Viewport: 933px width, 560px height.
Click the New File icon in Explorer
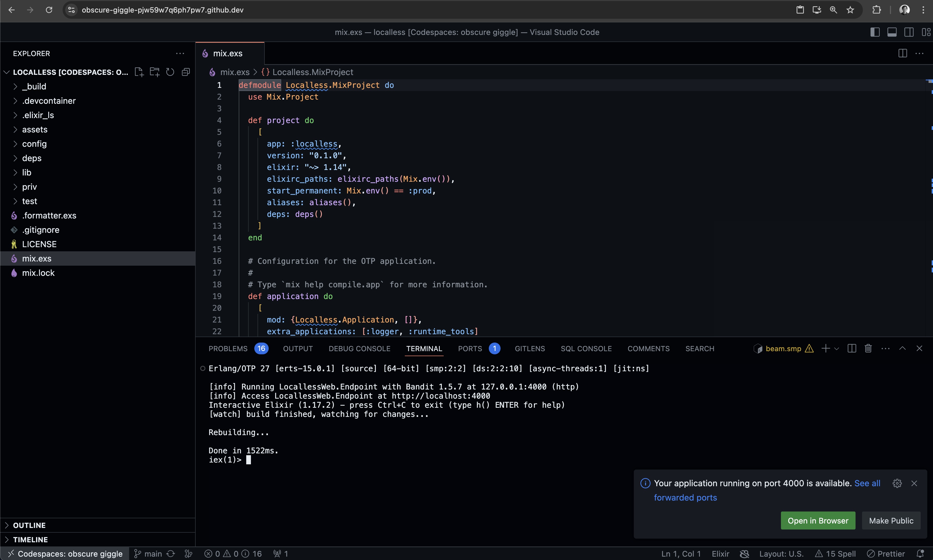(x=138, y=72)
